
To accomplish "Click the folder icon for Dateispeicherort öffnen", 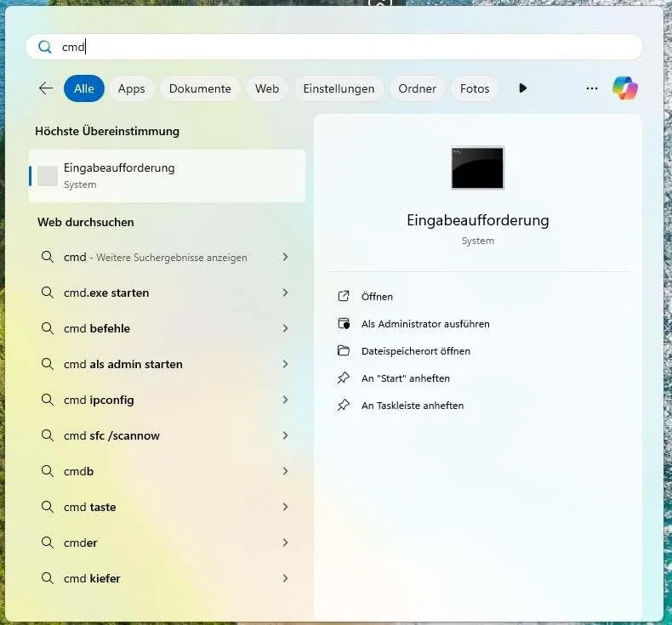I will (344, 351).
